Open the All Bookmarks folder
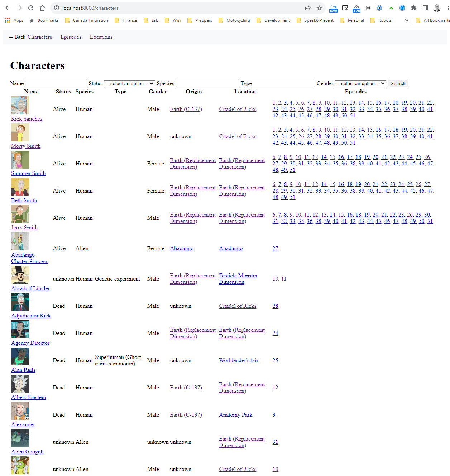 [432, 20]
